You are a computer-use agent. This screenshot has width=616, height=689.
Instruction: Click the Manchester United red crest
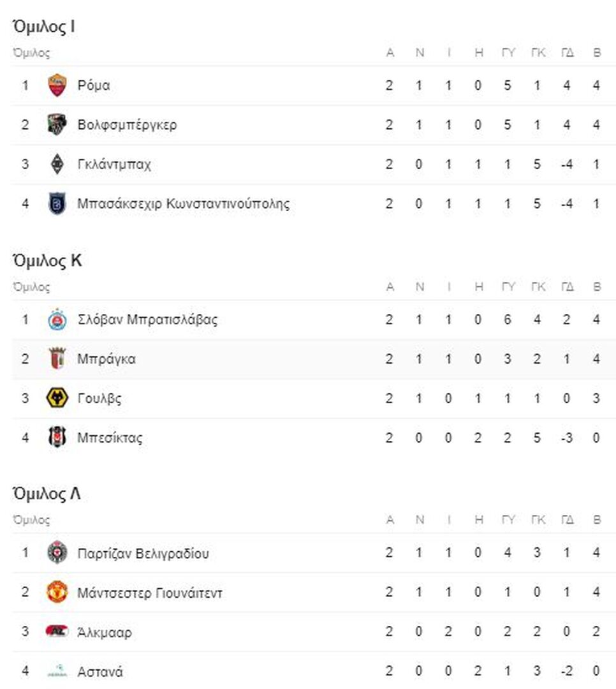(x=57, y=592)
